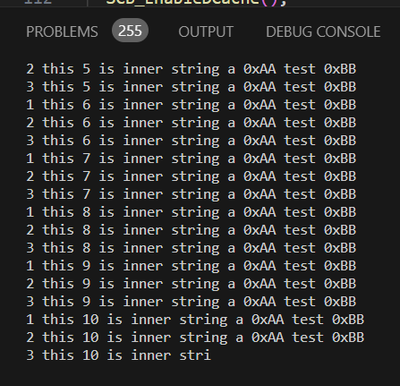Select the line '1 this 10 is inner string'
Viewport: 400px width, 386px height.
195,320
